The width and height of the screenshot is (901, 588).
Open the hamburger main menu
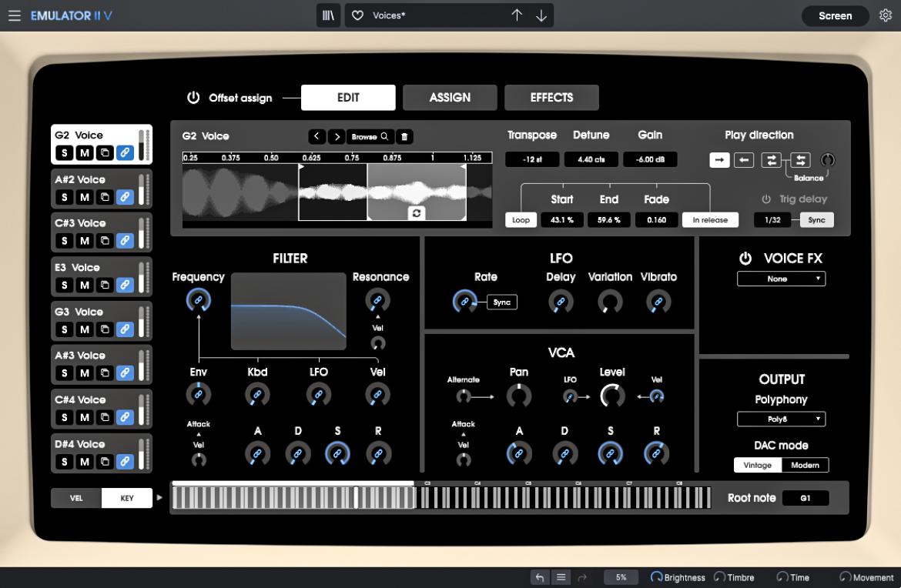(15, 15)
